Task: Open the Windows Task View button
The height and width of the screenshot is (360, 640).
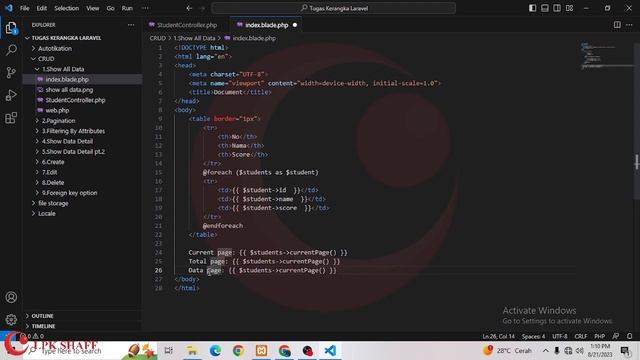Action: (168, 350)
